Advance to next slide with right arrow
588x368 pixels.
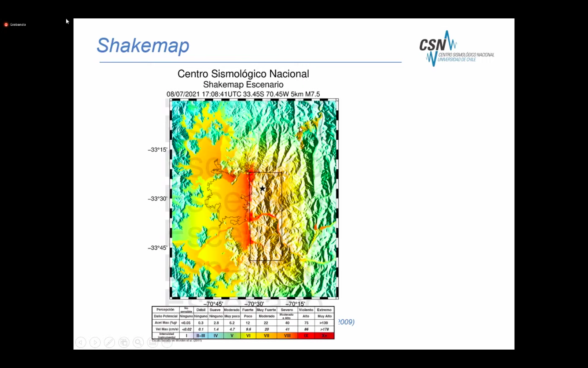click(x=95, y=342)
